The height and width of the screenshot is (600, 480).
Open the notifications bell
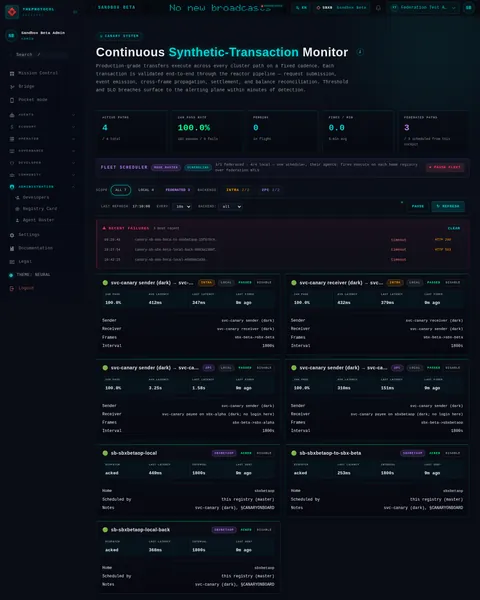[378, 8]
